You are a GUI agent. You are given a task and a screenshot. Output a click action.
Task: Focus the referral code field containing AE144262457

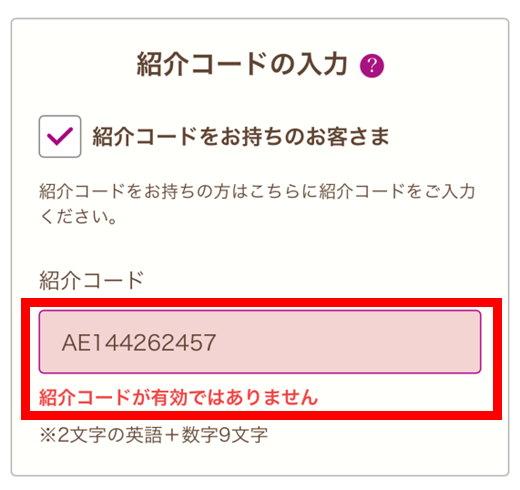tap(260, 342)
